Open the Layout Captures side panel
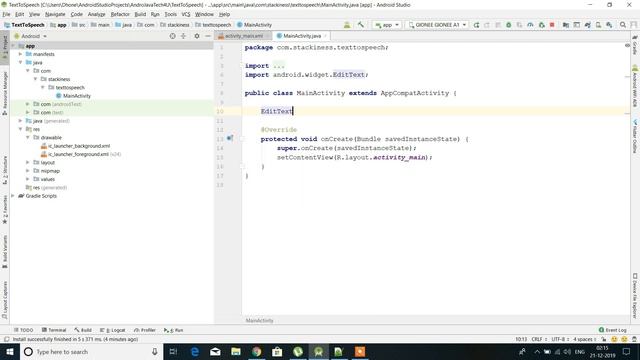This screenshot has height=360, width=640. [4, 300]
